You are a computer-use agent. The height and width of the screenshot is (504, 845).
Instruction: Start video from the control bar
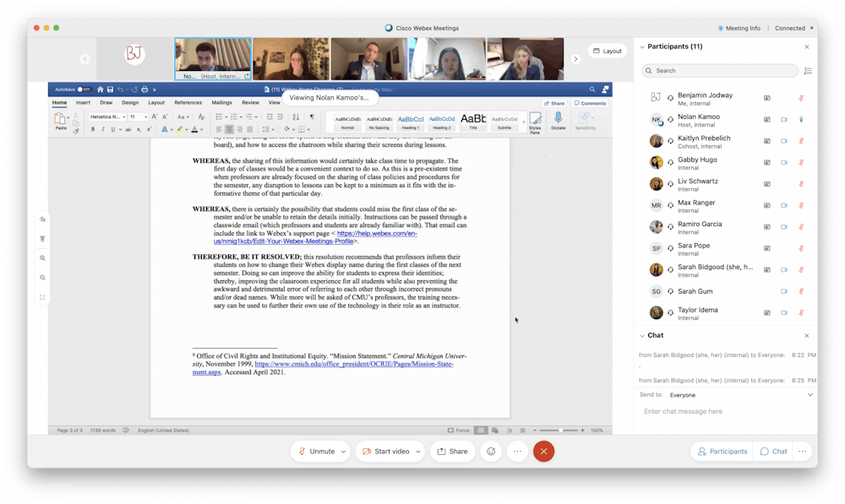point(385,452)
